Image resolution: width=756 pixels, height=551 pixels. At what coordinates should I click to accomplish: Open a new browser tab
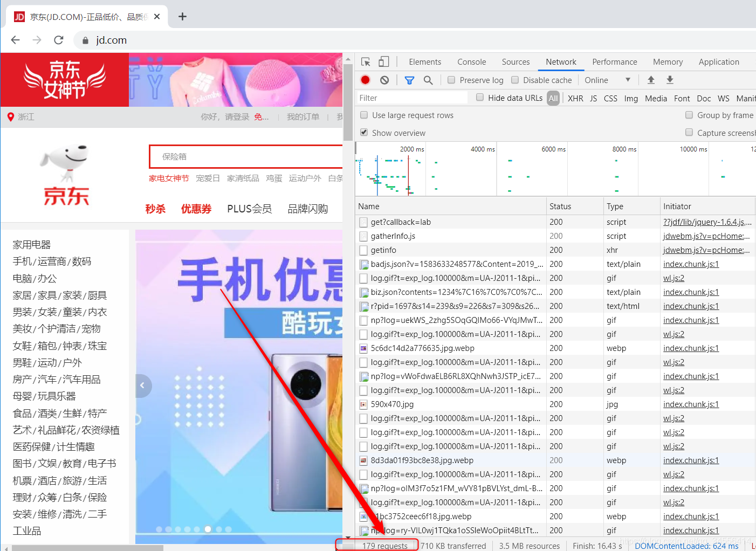(182, 16)
